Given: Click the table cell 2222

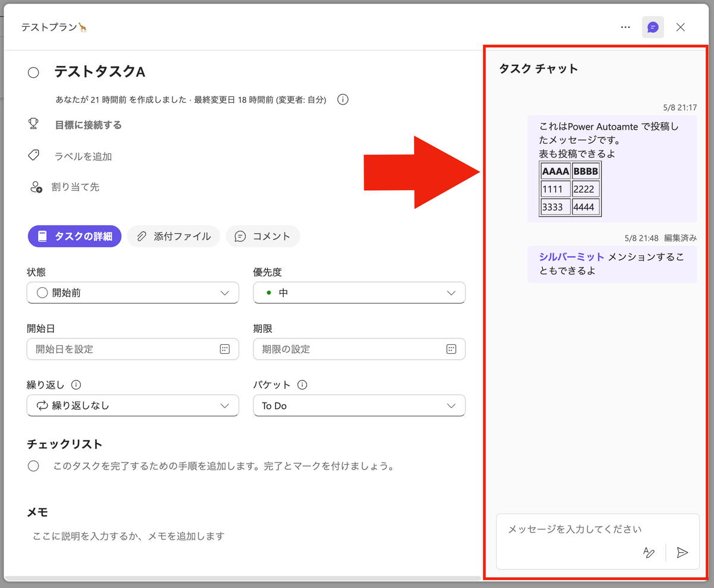Looking at the screenshot, I should pos(586,189).
